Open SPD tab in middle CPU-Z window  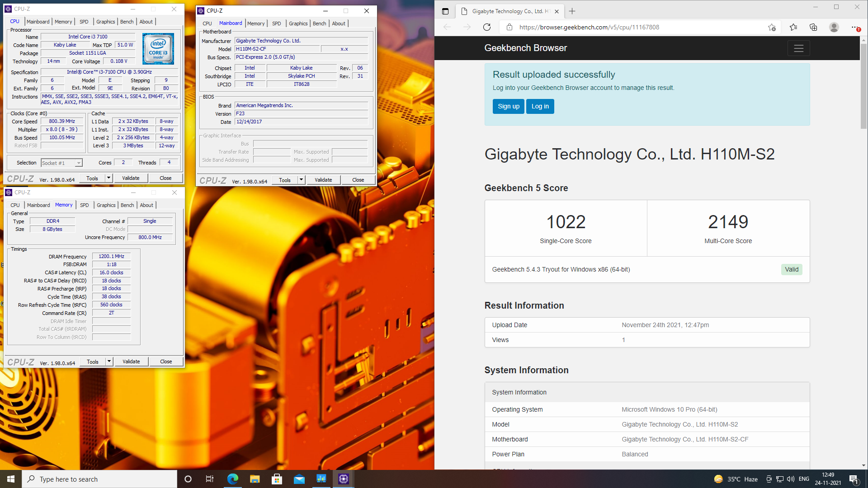tap(277, 23)
